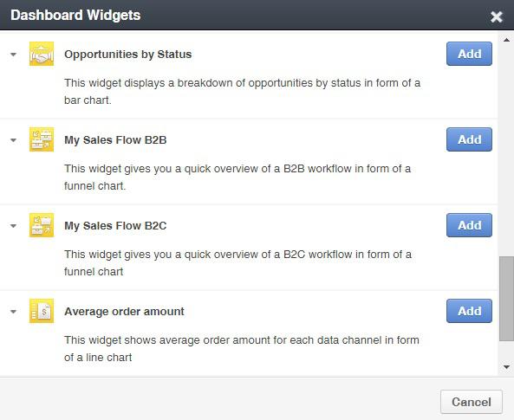
Task: Add the Opportunities by Status widget
Action: click(469, 54)
